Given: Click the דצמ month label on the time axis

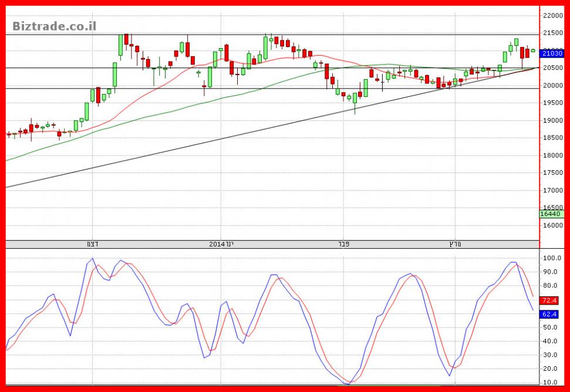Looking at the screenshot, I should [92, 244].
